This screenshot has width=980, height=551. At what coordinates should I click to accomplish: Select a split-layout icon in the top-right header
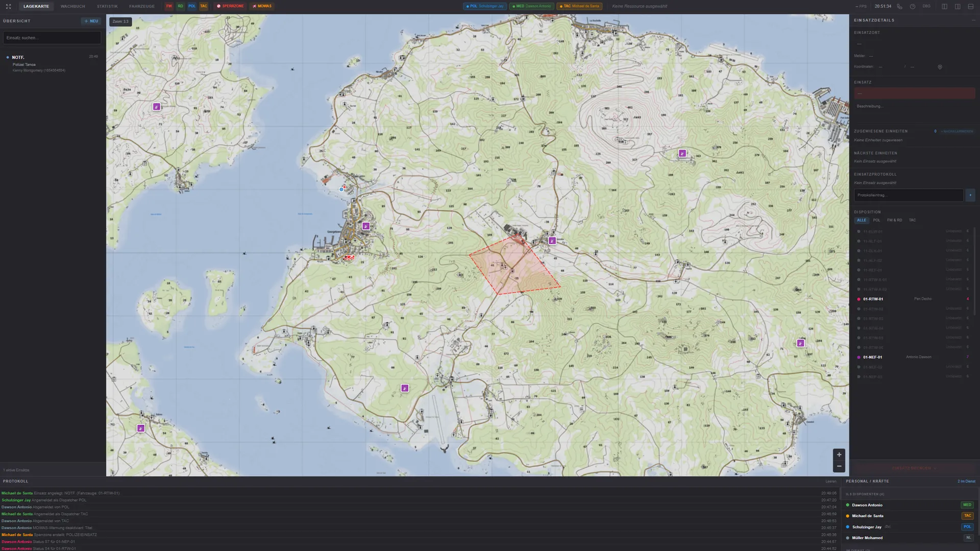(945, 7)
